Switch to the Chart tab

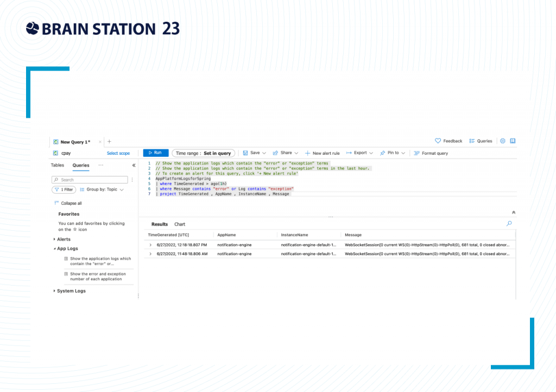coord(180,224)
